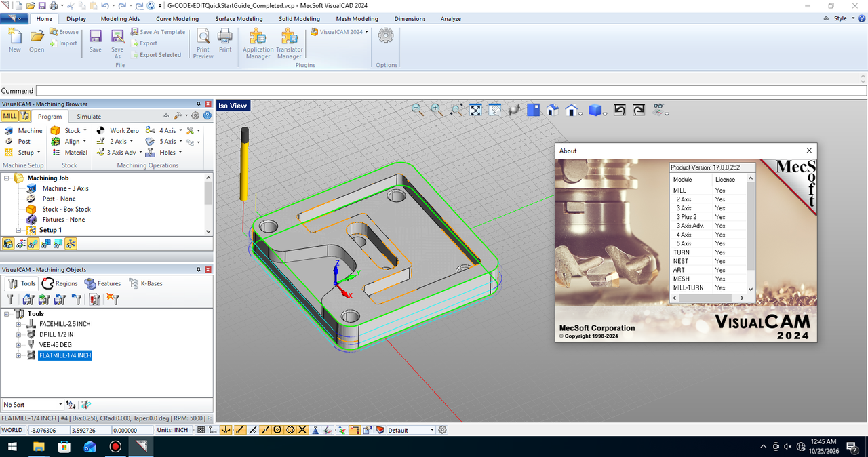Click Save As Template
868x457 pixels.
[158, 32]
